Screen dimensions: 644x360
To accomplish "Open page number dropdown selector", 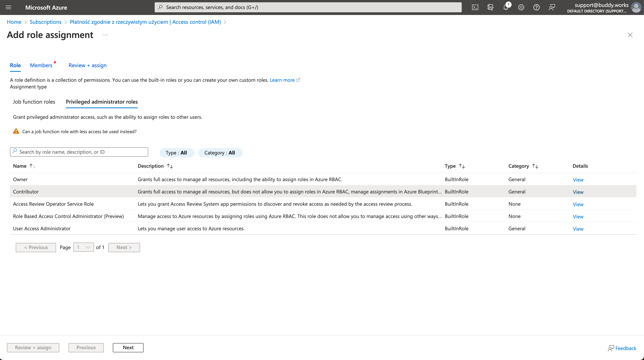I will click(83, 247).
